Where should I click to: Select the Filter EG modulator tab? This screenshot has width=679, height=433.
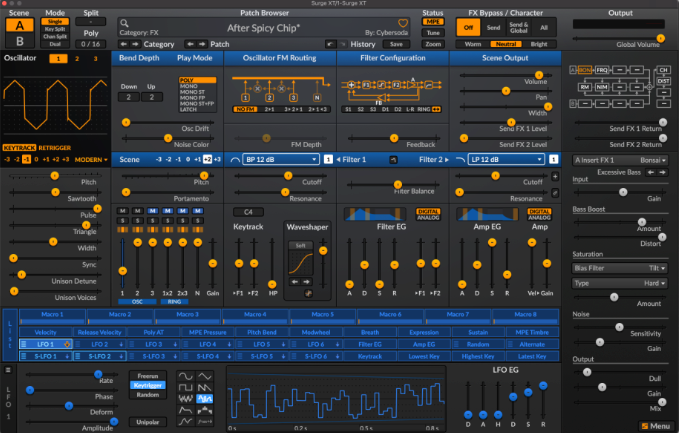pyautogui.click(x=370, y=344)
